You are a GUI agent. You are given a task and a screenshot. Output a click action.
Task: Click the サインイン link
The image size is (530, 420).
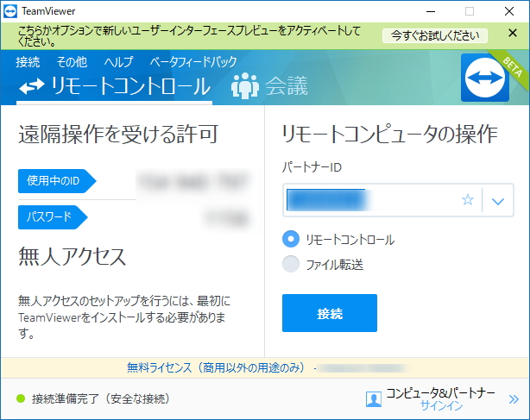441,405
